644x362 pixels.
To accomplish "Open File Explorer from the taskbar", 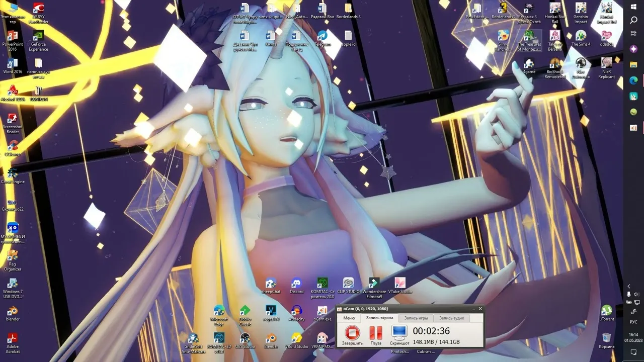I will click(x=633, y=65).
